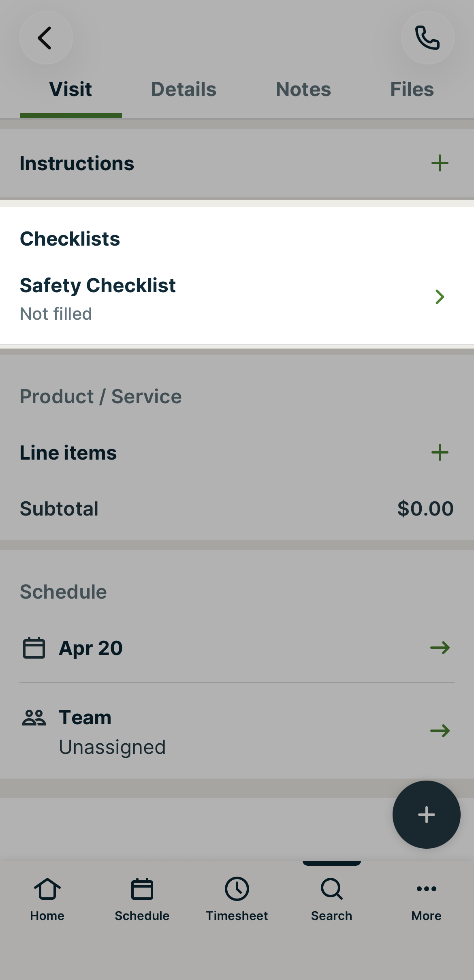Add a line item using the plus icon

pos(440,452)
